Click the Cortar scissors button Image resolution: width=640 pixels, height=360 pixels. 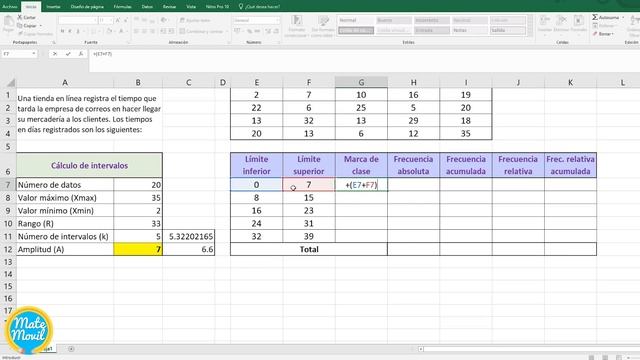click(x=27, y=18)
